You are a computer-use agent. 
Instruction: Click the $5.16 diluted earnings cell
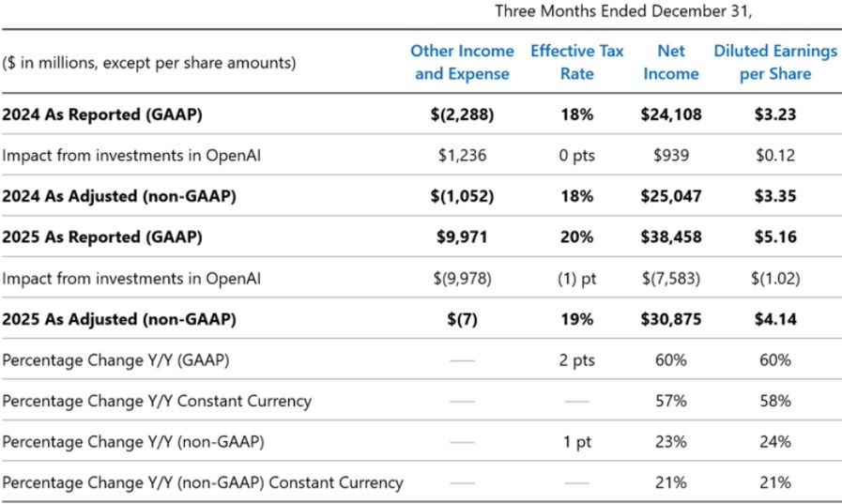point(774,237)
